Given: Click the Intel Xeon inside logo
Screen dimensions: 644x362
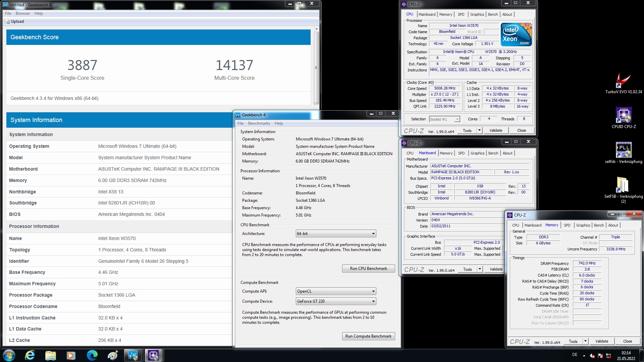Looking at the screenshot, I should click(516, 35).
